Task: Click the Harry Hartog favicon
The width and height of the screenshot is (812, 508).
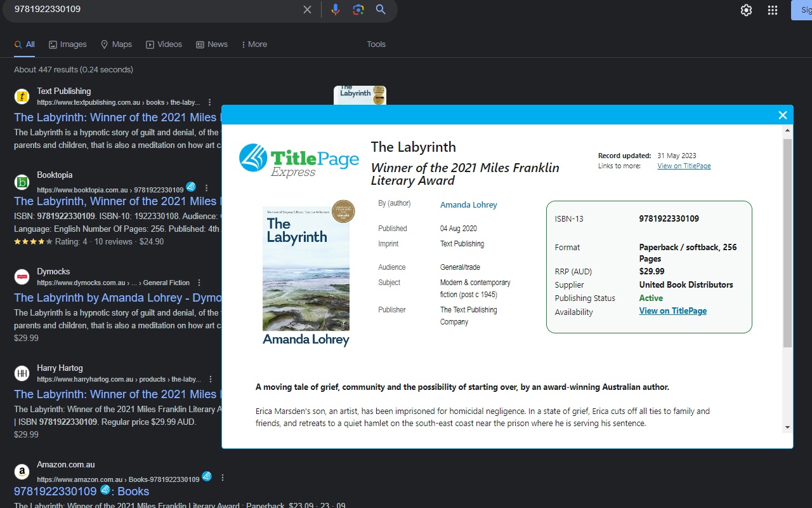Action: 22,373
